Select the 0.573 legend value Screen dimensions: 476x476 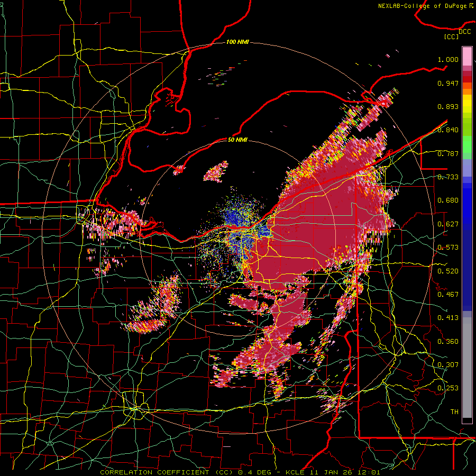(448, 248)
